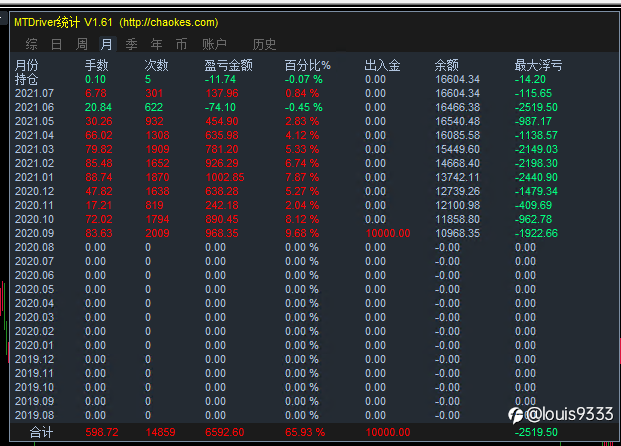Click the floating loss -14.20 cell
The height and width of the screenshot is (446, 621).
click(530, 79)
